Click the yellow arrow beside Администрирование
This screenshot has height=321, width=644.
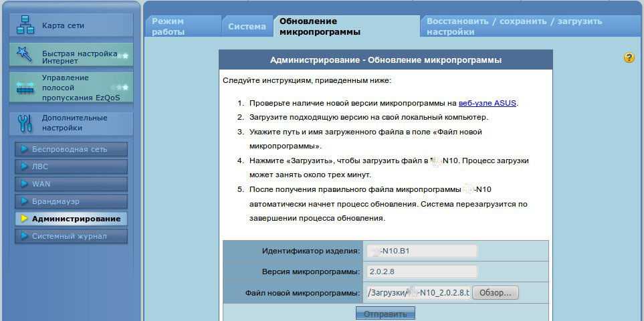(x=25, y=219)
